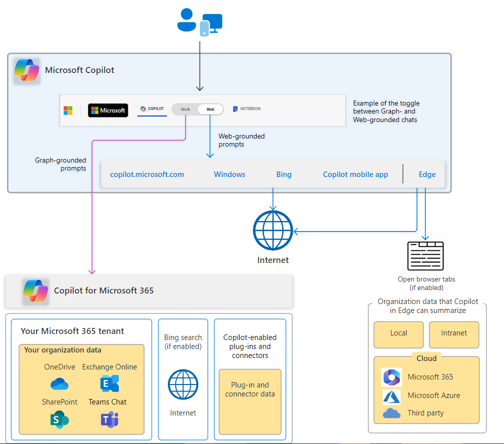Click the Bing link
504x444 pixels.
pyautogui.click(x=284, y=174)
